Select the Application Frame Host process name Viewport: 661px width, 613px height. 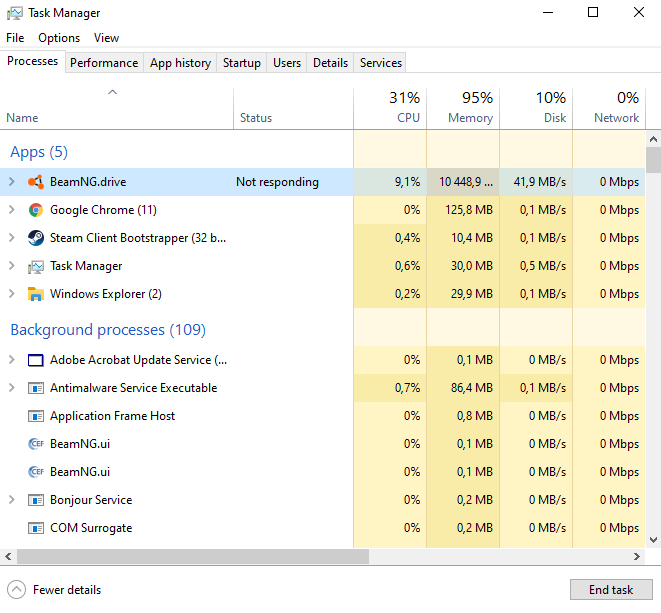click(112, 416)
